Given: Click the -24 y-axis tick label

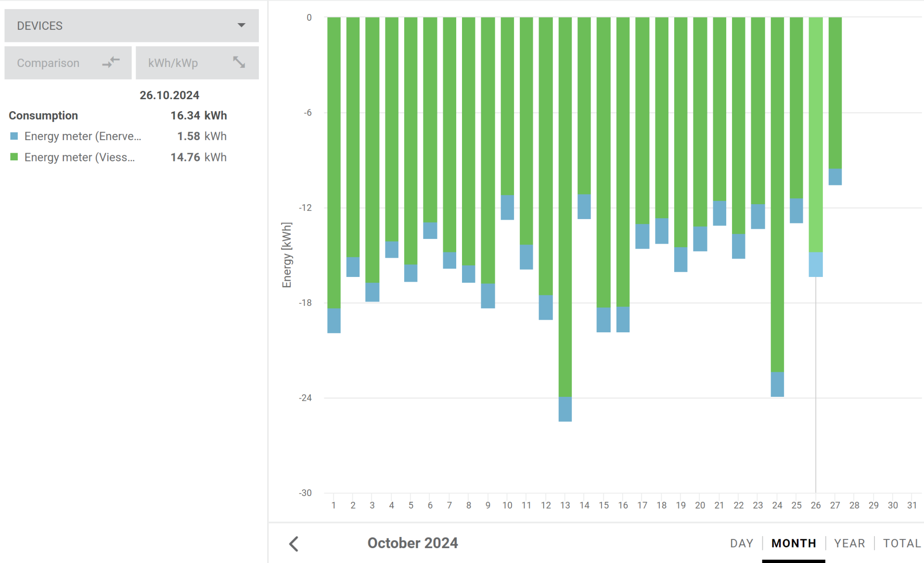Looking at the screenshot, I should pos(305,398).
